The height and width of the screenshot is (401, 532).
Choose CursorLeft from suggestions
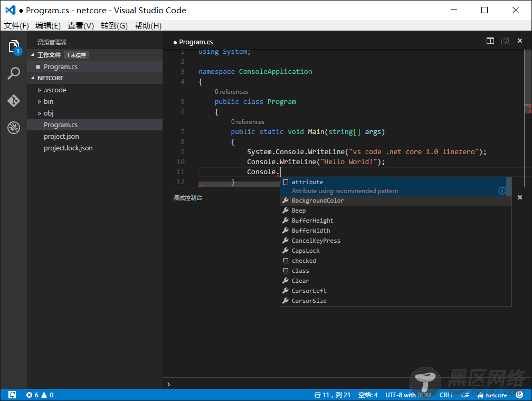[x=396, y=291]
